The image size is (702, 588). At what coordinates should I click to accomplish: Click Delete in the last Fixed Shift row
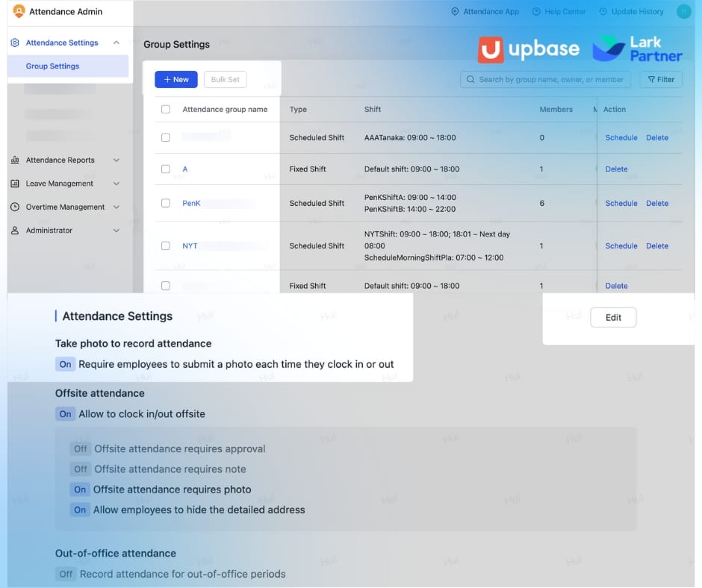[x=616, y=286]
